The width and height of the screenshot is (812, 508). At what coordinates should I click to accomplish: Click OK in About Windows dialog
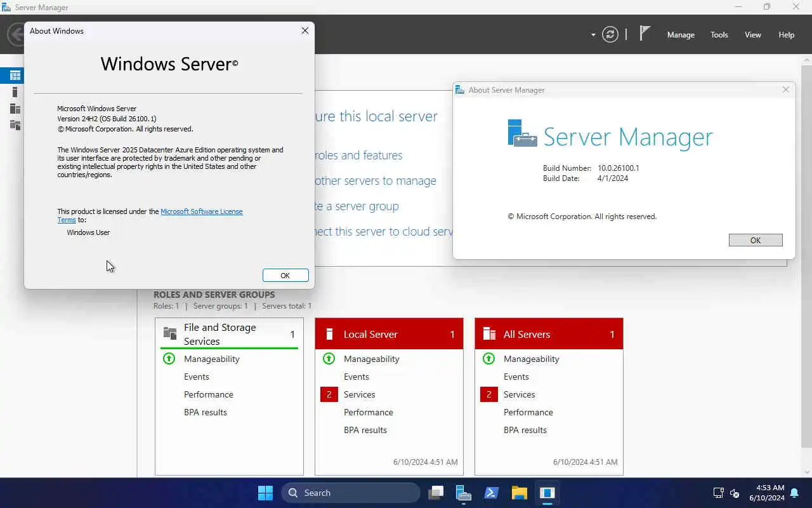285,276
